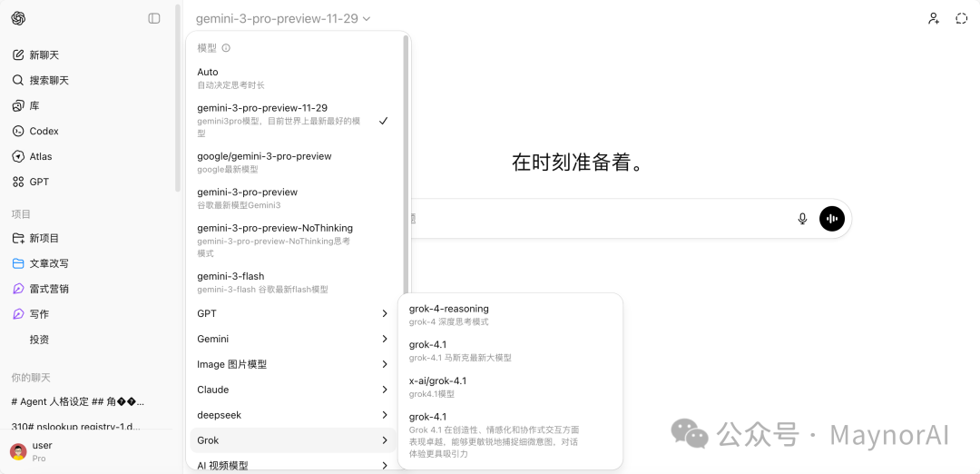
Task: Click the dashed-circle temporary chat icon
Action: (x=961, y=19)
